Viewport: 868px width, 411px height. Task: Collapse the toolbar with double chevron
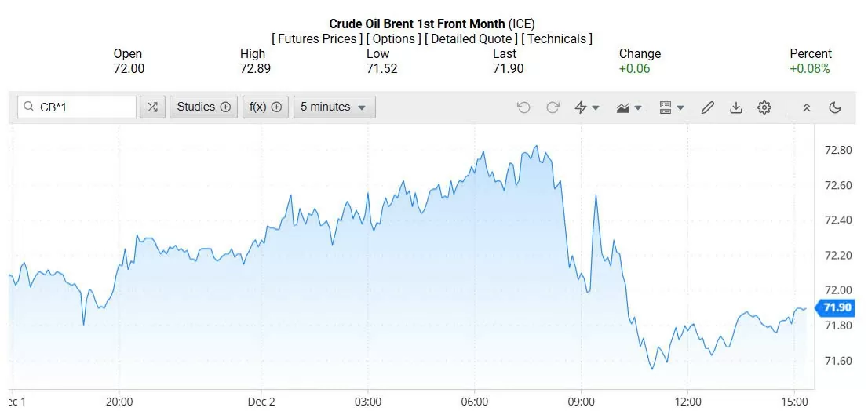806,107
